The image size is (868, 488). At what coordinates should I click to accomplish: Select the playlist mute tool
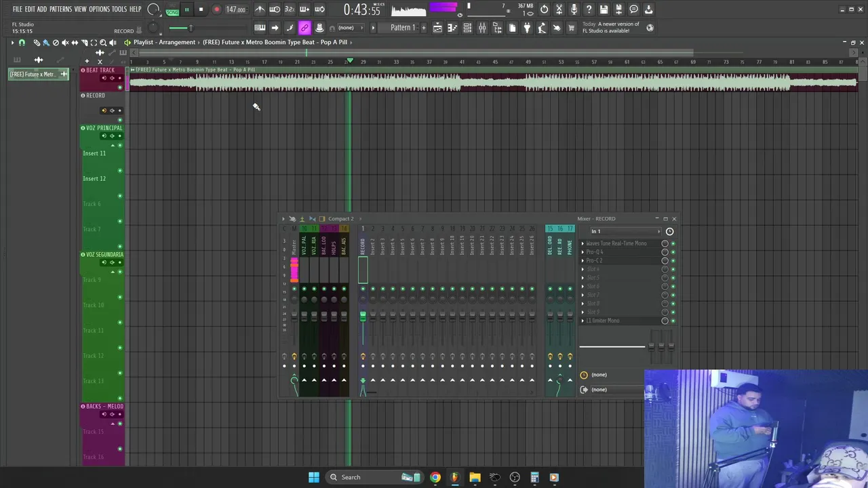point(65,42)
